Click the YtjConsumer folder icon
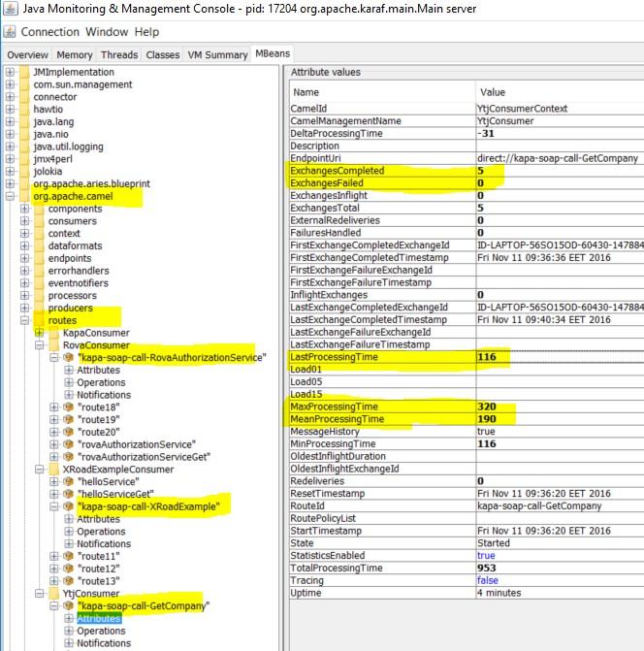The height and width of the screenshot is (651, 644). pos(54,594)
